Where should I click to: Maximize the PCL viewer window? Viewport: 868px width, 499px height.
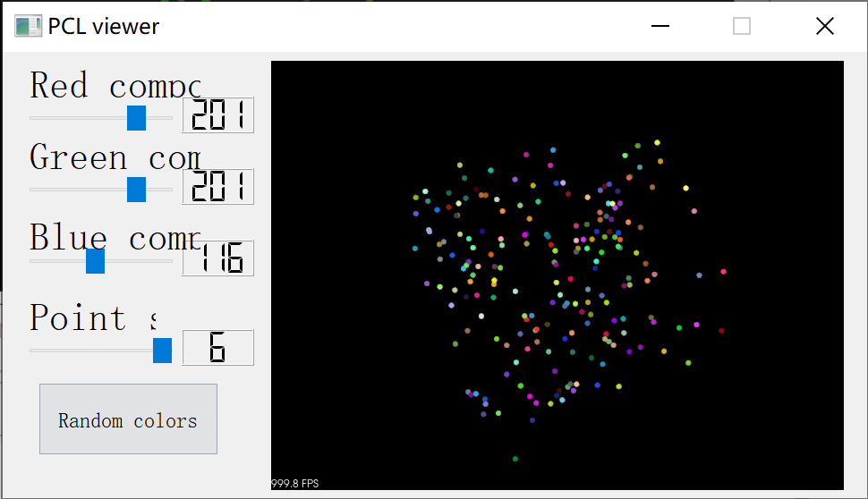[x=742, y=26]
